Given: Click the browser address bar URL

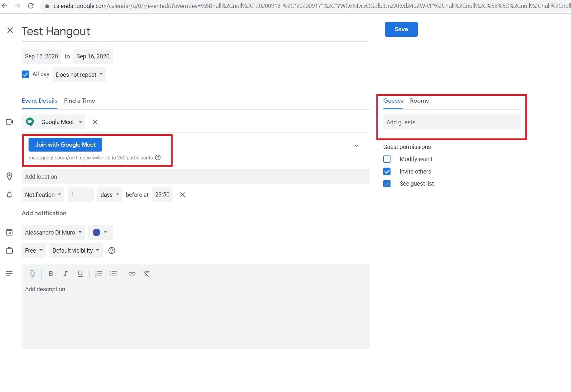Looking at the screenshot, I should (312, 6).
